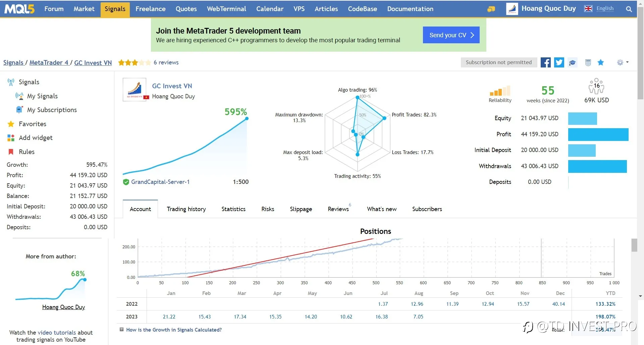This screenshot has width=644, height=345.
Task: Open the video tutorials link
Action: coord(57,333)
